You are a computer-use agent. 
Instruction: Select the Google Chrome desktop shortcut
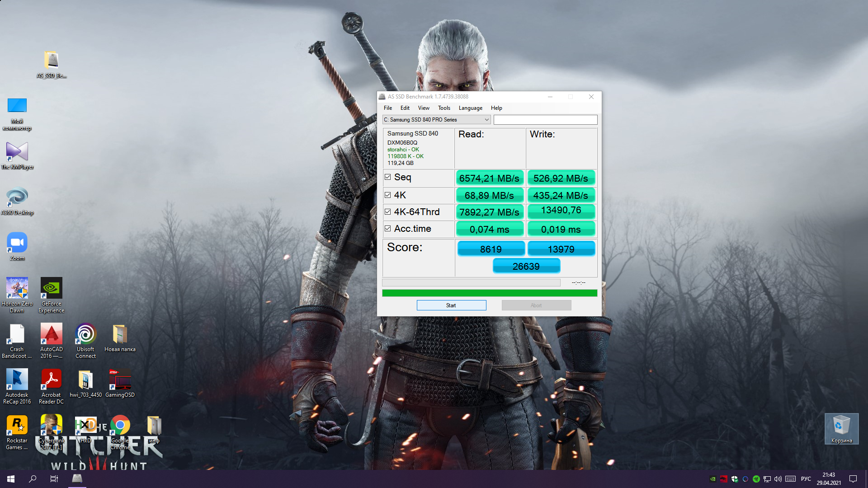pyautogui.click(x=120, y=432)
